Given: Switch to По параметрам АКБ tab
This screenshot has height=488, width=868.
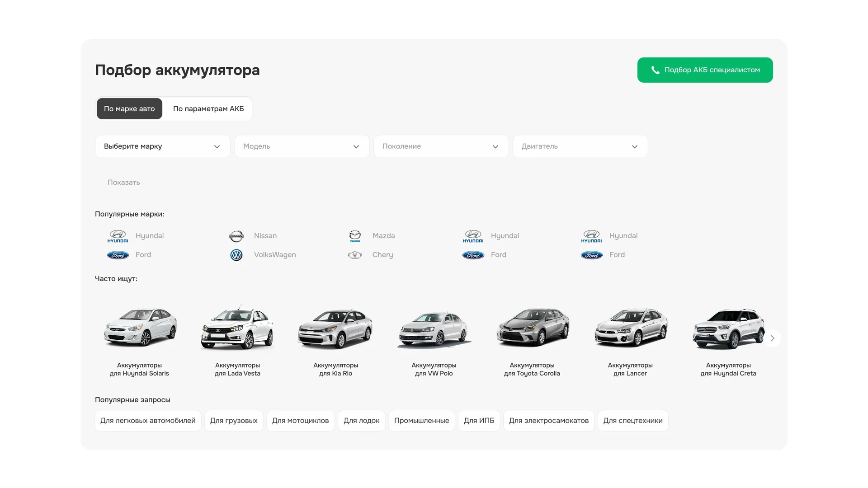Looking at the screenshot, I should click(x=208, y=109).
